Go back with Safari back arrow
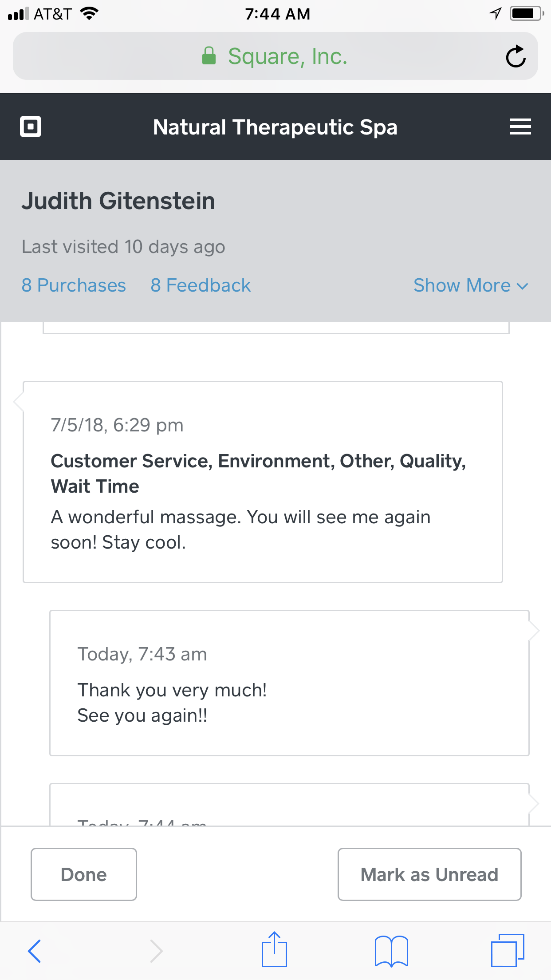This screenshot has width=551, height=980. [35, 951]
